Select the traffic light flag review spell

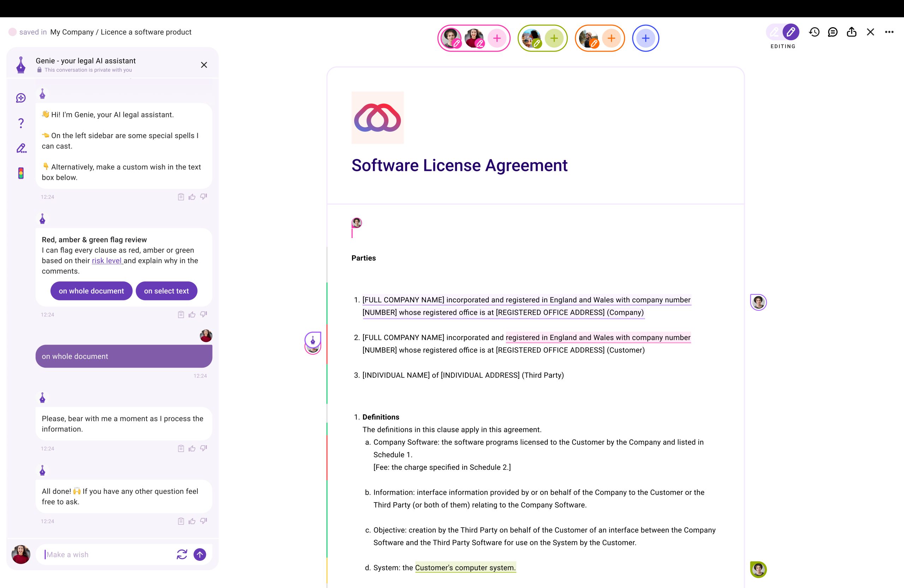click(x=21, y=173)
